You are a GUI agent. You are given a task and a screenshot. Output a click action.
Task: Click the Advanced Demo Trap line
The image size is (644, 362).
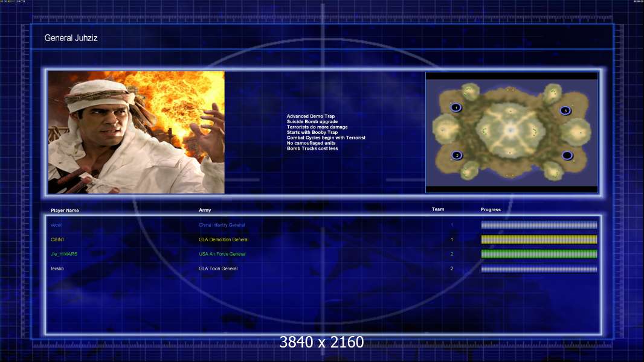point(311,116)
